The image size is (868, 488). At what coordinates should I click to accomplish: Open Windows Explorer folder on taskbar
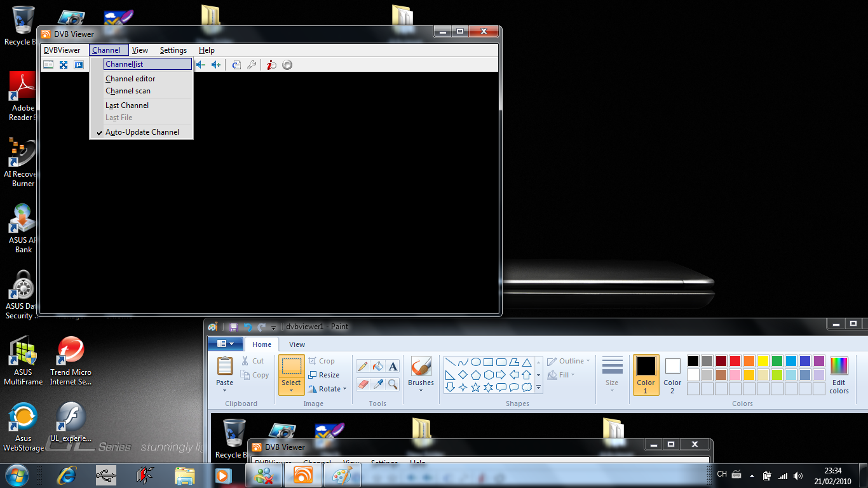click(184, 475)
